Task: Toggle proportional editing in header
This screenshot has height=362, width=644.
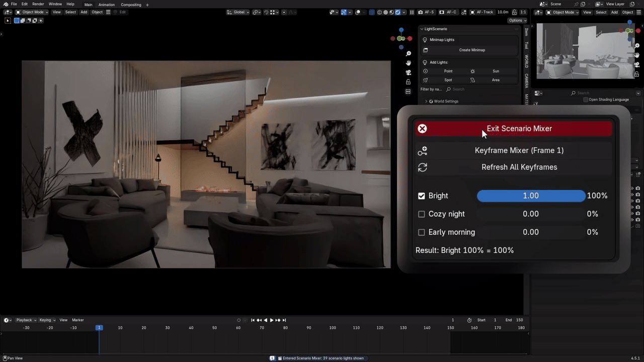Action: point(284,12)
